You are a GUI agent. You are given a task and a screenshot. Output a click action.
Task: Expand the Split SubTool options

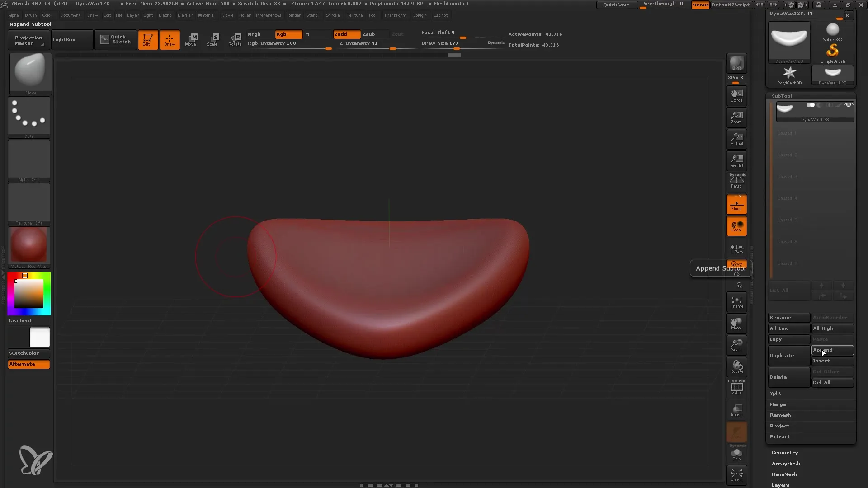776,393
